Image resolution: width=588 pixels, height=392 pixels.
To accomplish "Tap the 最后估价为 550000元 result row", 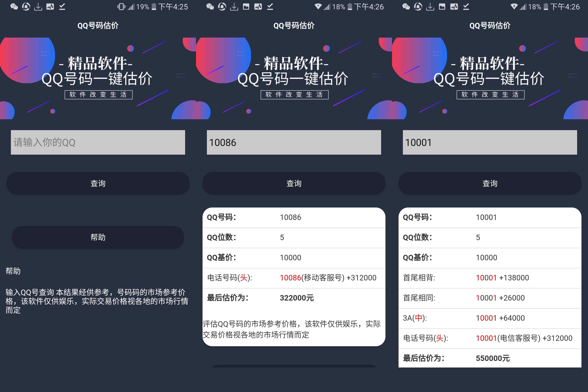I will click(490, 358).
